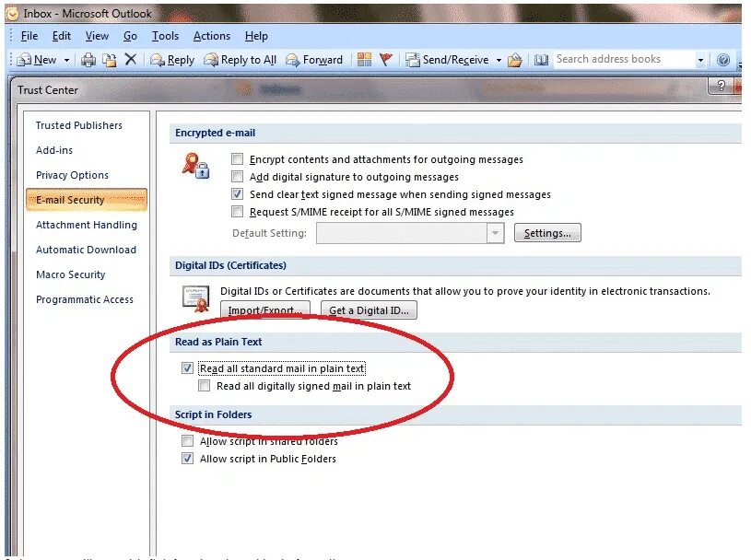Click the blue Help question icon

point(723,60)
